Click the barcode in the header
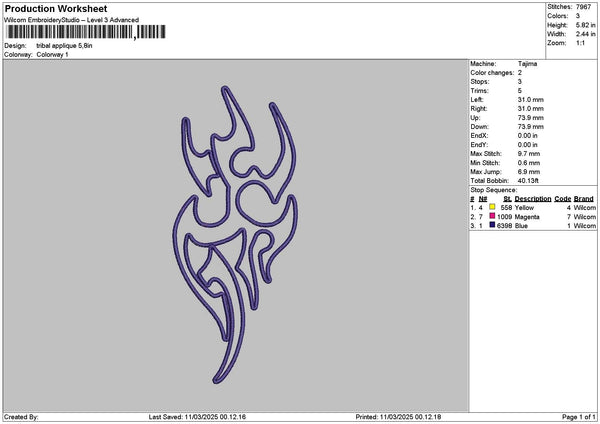 86,32
